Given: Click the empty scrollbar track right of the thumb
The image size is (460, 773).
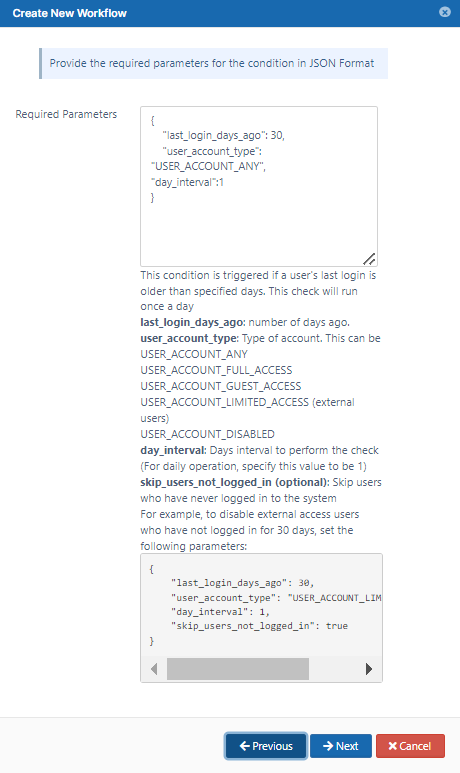Looking at the screenshot, I should pyautogui.click(x=335, y=669).
